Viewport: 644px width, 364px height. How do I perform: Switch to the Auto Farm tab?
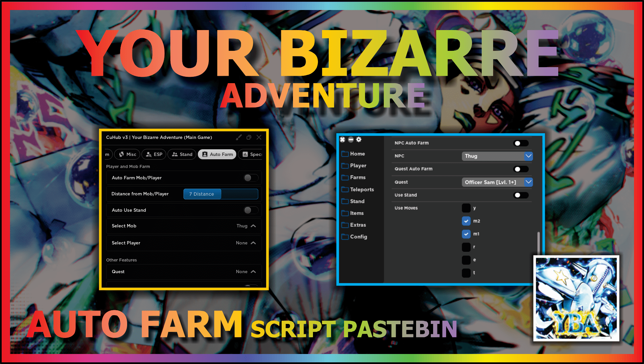point(218,154)
